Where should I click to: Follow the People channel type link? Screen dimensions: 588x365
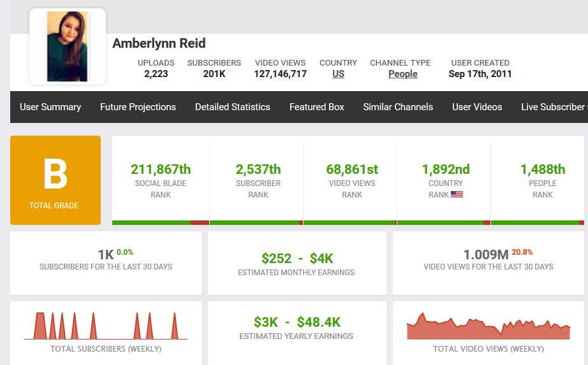click(x=403, y=74)
